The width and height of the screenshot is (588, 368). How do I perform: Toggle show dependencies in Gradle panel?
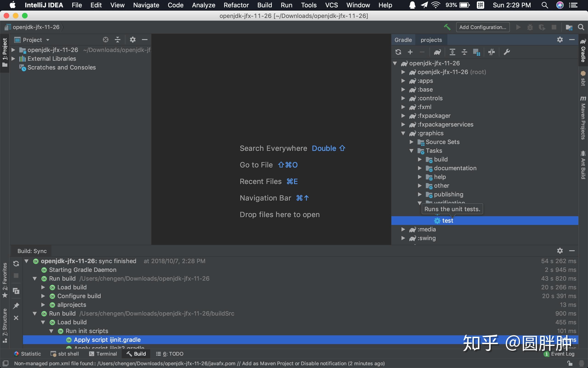476,52
